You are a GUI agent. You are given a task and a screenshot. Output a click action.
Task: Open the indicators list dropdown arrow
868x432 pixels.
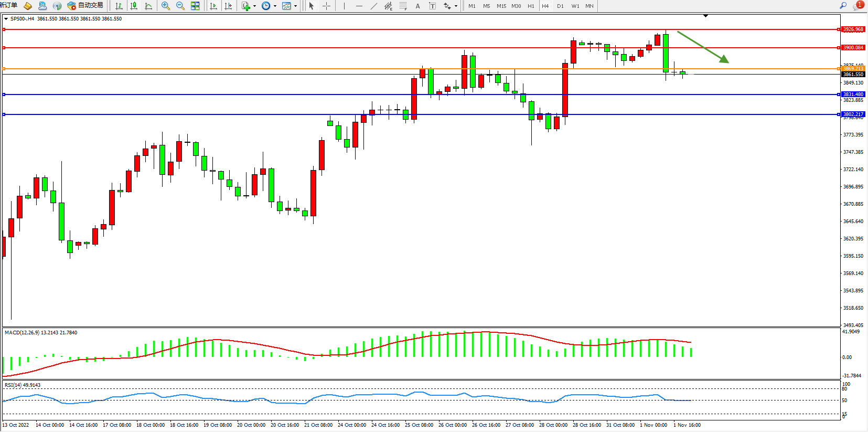tap(254, 6)
